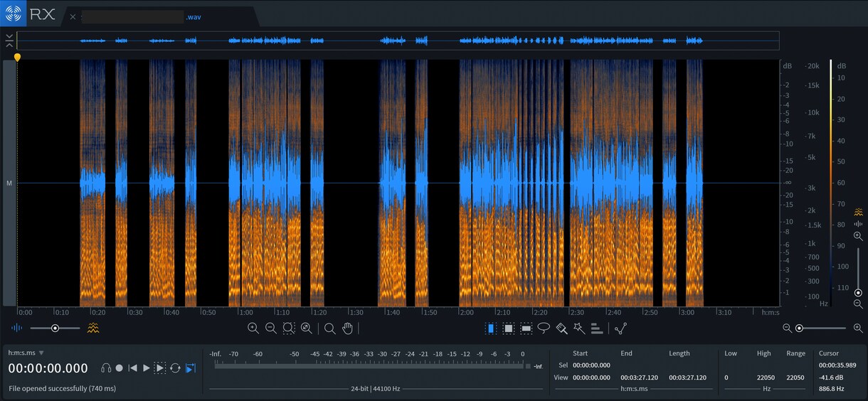868x401 pixels.
Task: Click the 20k label on frequency scale
Action: pyautogui.click(x=812, y=66)
